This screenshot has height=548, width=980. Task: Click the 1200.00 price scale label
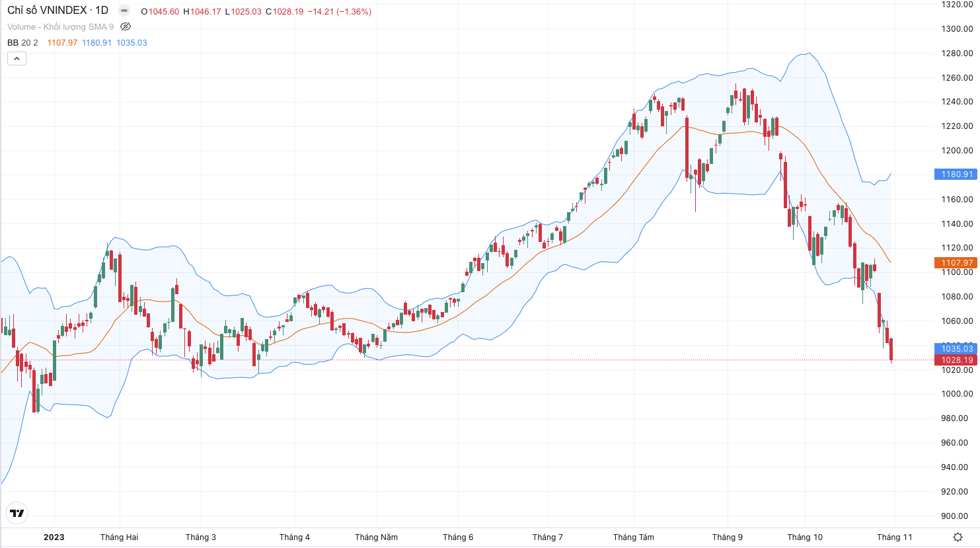[x=957, y=150]
